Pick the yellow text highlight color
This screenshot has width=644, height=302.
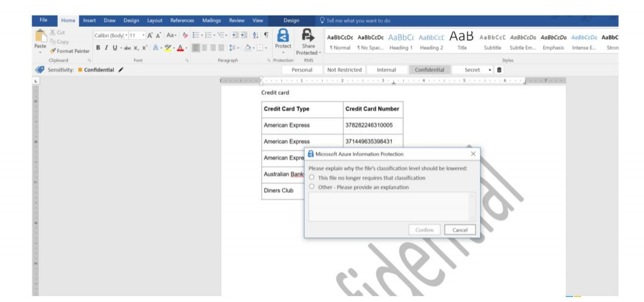pos(167,48)
